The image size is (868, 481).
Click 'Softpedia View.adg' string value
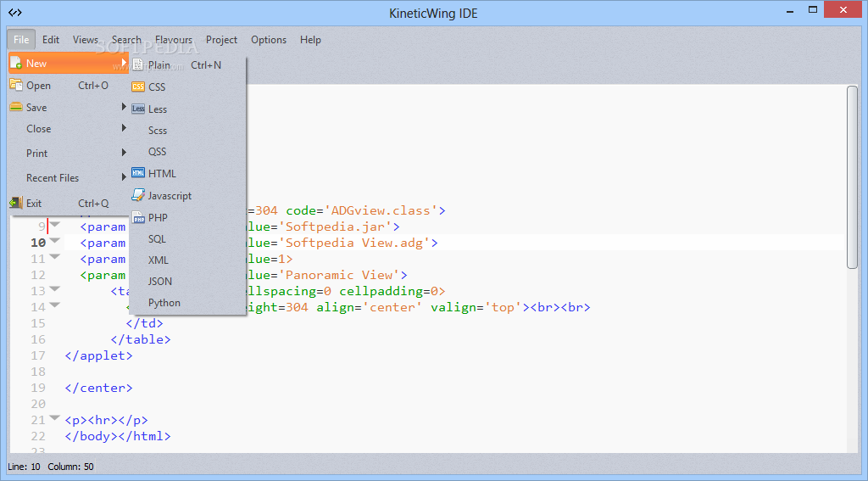pyautogui.click(x=353, y=243)
